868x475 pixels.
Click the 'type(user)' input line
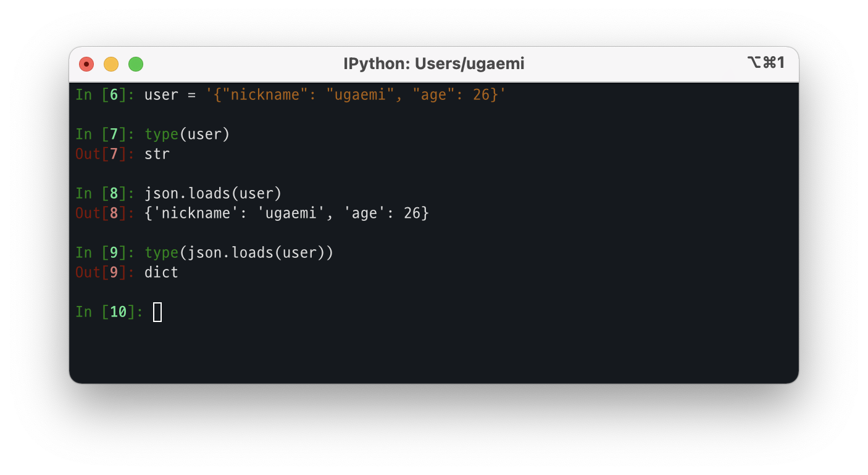(187, 134)
